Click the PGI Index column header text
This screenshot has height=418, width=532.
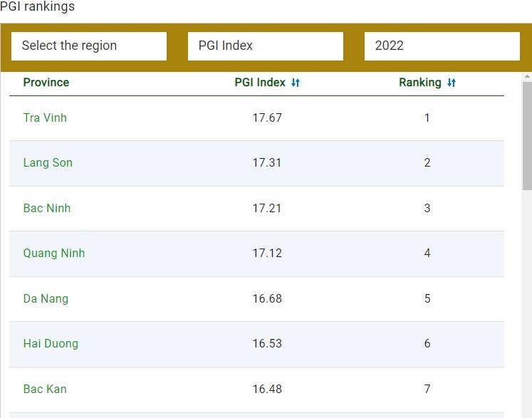[x=260, y=83]
